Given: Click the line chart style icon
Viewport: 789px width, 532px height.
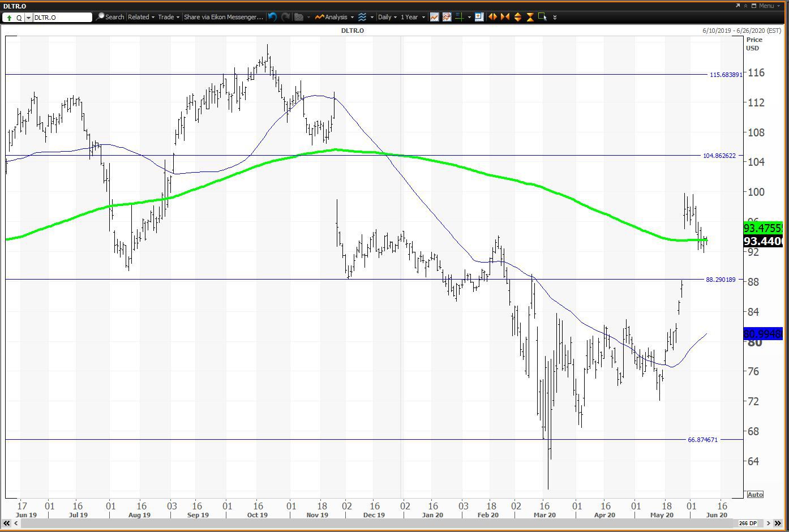Looking at the screenshot, I should click(434, 17).
